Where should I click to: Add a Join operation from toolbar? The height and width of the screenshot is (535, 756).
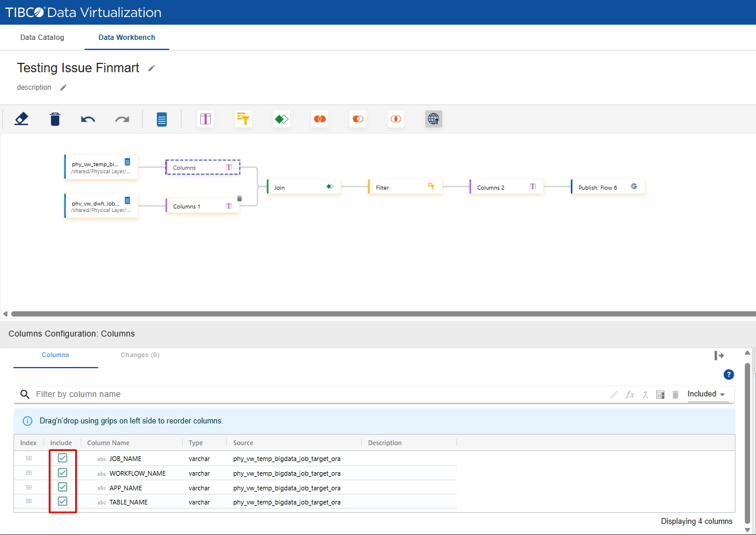tap(281, 119)
